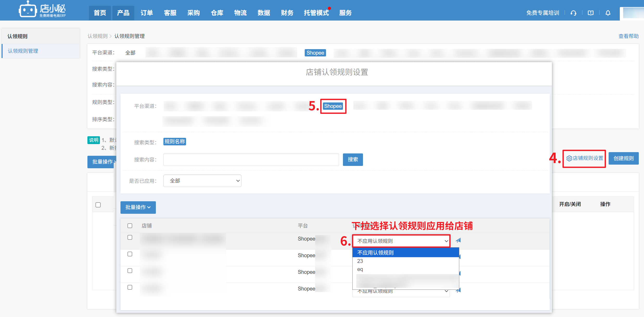Open the 订单 top navigation menu
Viewport: 644px width, 317px height.
pos(146,13)
